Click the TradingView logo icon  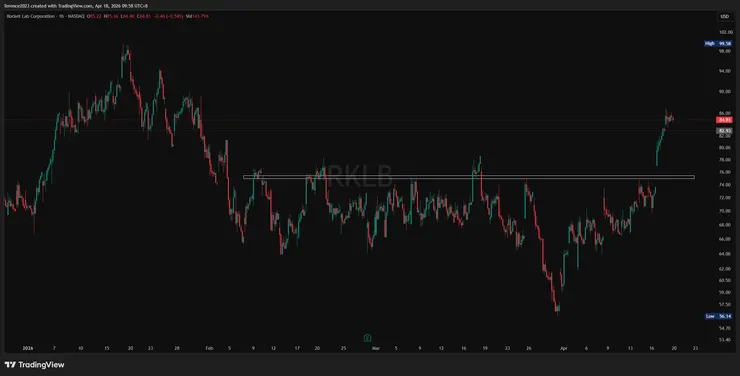tap(10, 365)
